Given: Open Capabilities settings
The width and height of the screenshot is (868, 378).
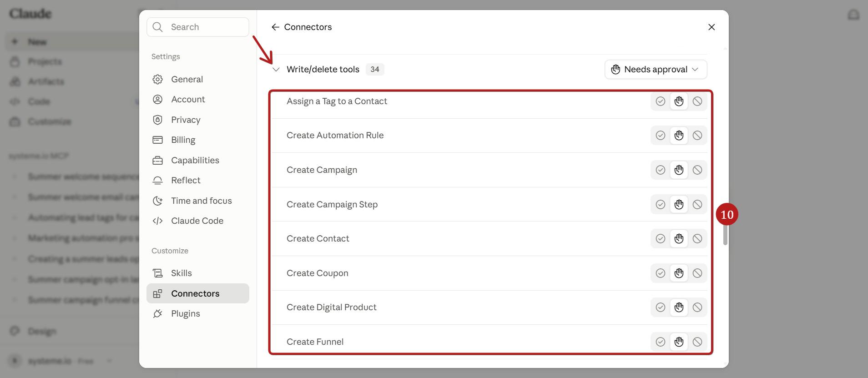Looking at the screenshot, I should (x=198, y=160).
